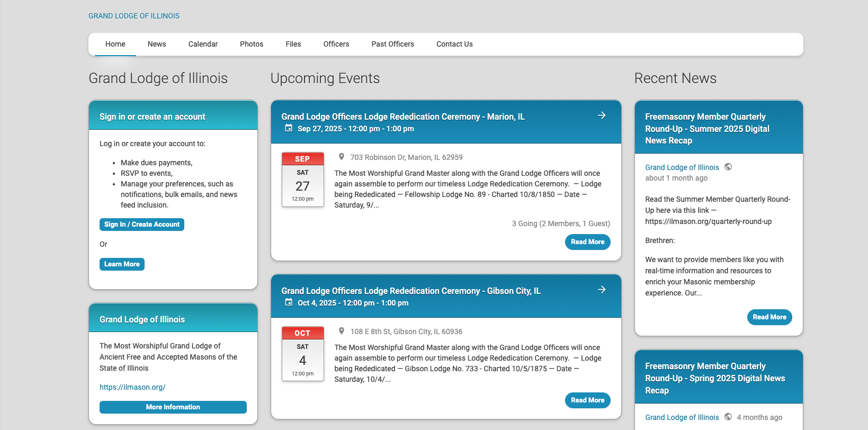Click the Learn More button

click(122, 264)
